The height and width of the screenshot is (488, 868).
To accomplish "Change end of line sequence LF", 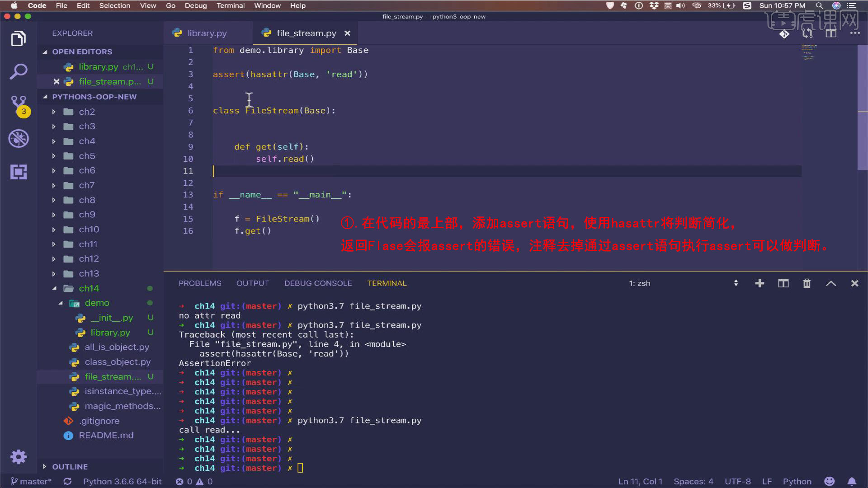I will pyautogui.click(x=767, y=482).
